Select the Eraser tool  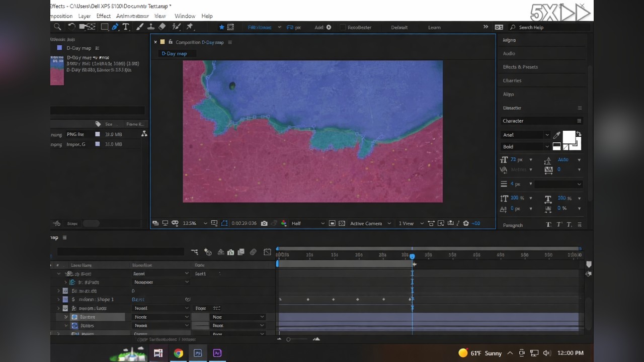point(163,27)
